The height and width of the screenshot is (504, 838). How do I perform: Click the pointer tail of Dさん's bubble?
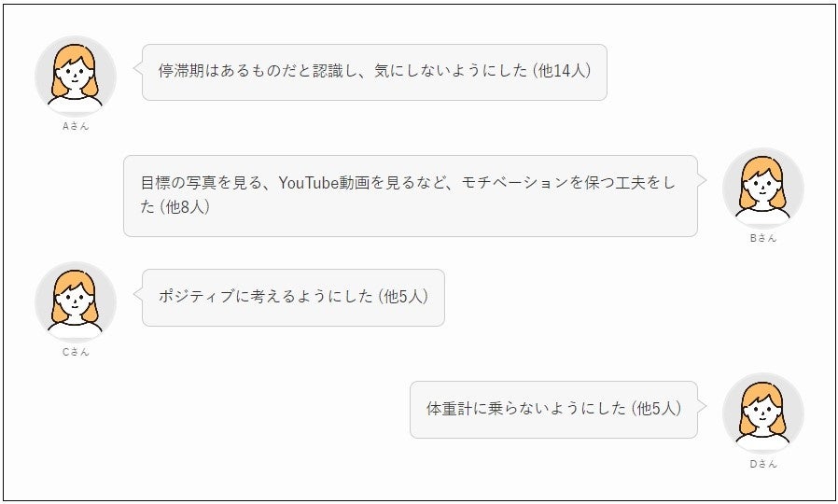(x=702, y=405)
